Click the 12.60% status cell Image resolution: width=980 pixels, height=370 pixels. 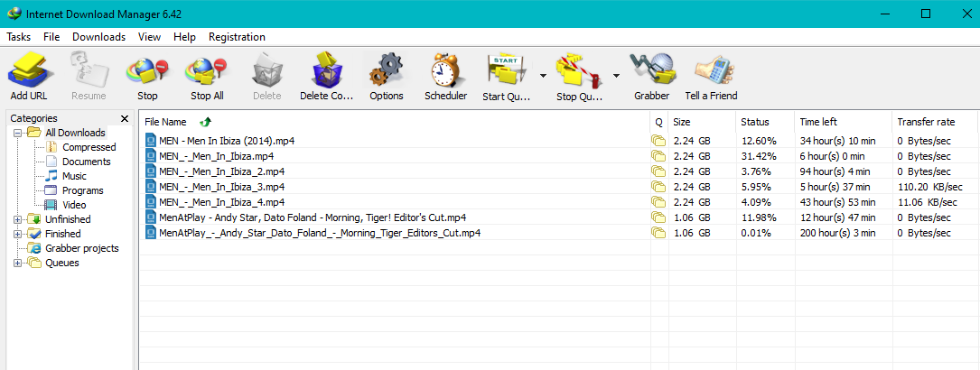pos(759,141)
